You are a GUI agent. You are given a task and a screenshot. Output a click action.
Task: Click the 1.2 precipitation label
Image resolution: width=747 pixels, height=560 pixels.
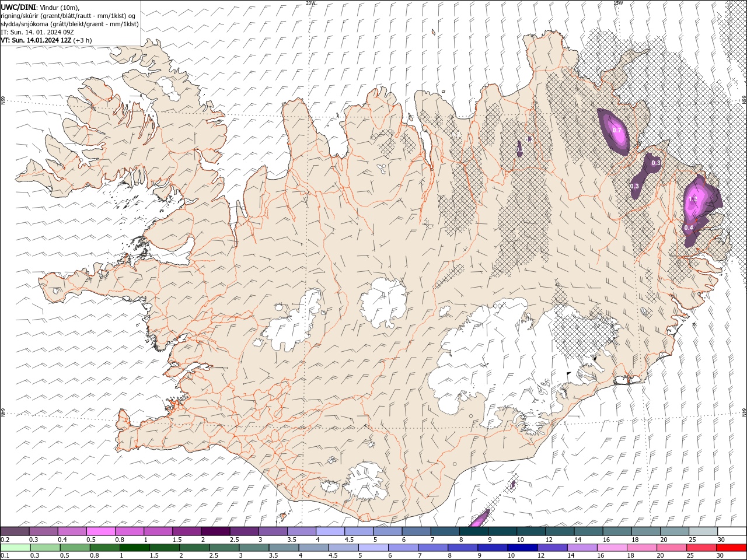[x=693, y=199]
